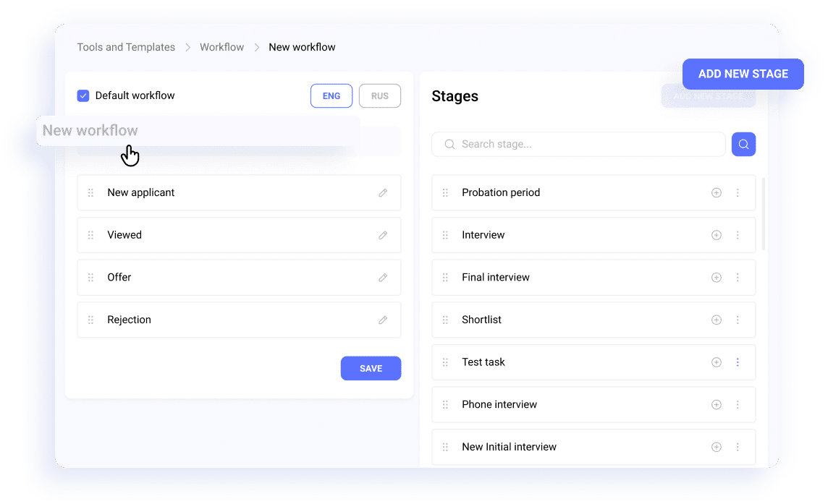Click the pencil icon on Viewed row
The width and height of the screenshot is (828, 504).
click(x=383, y=235)
